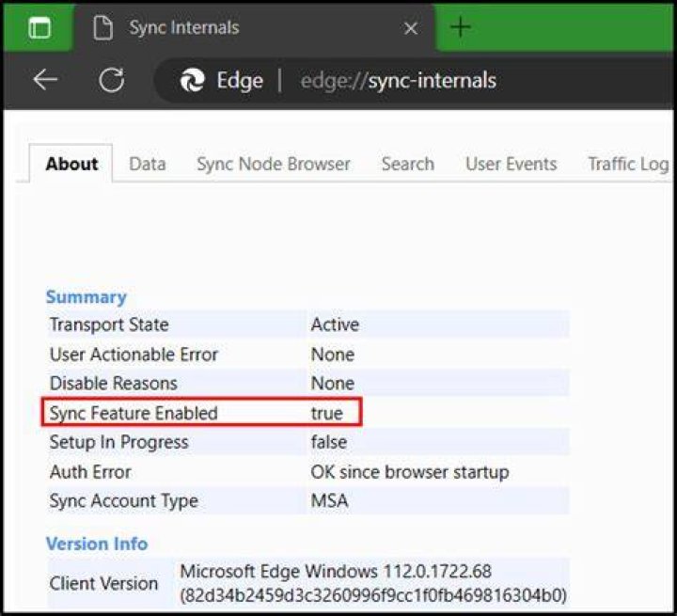This screenshot has width=677, height=616.
Task: Click None value for Disable Reasons
Action: tap(333, 383)
